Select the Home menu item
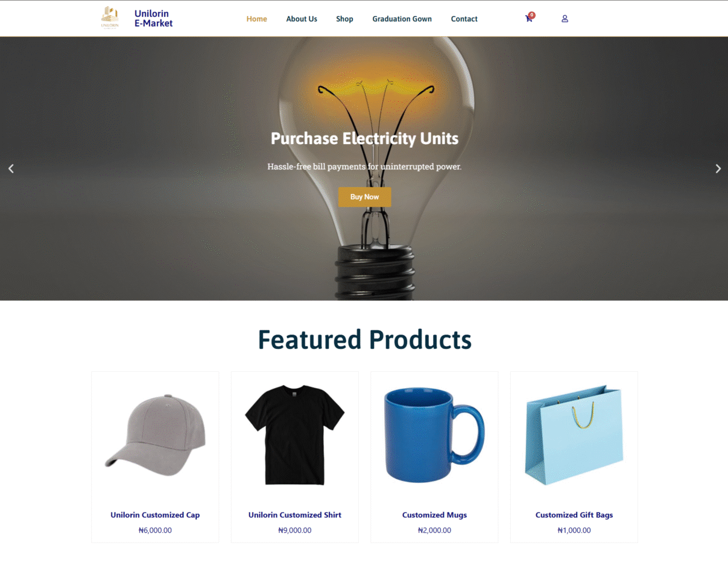The height and width of the screenshot is (563, 728). [257, 19]
